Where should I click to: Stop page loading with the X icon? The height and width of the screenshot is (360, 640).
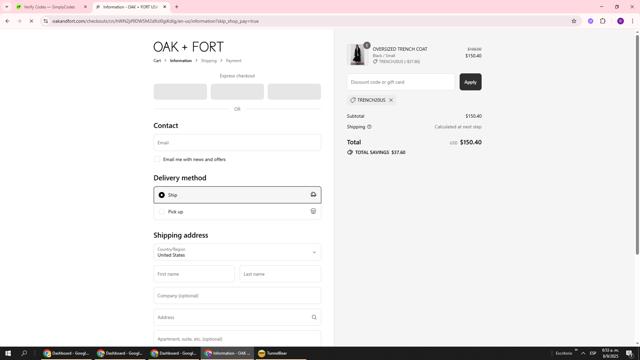(31, 21)
